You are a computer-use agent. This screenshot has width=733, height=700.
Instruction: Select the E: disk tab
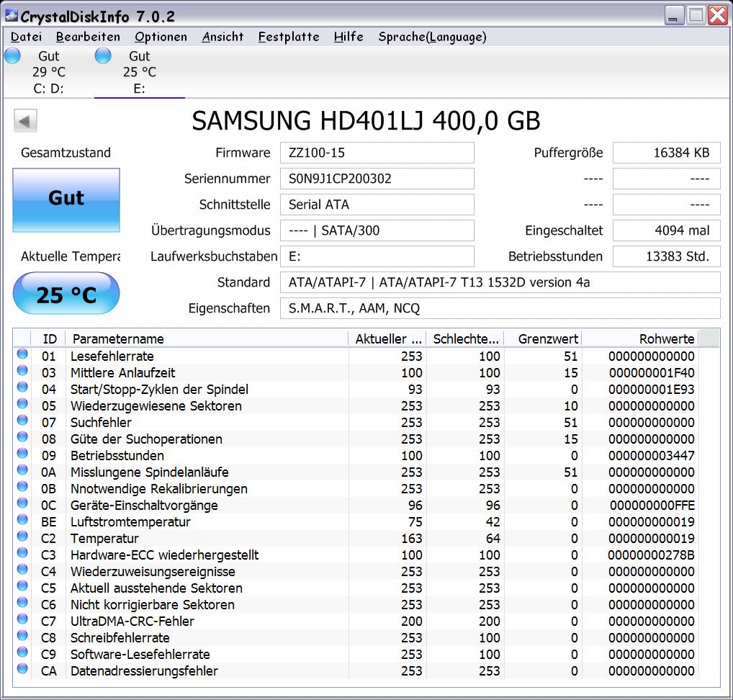pos(139,72)
